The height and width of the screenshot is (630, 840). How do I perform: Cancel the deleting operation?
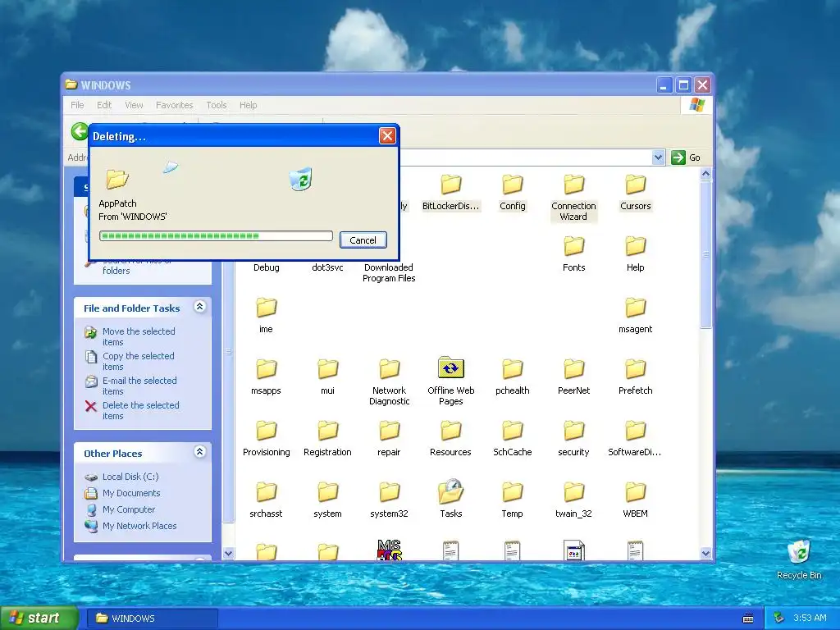click(x=363, y=240)
